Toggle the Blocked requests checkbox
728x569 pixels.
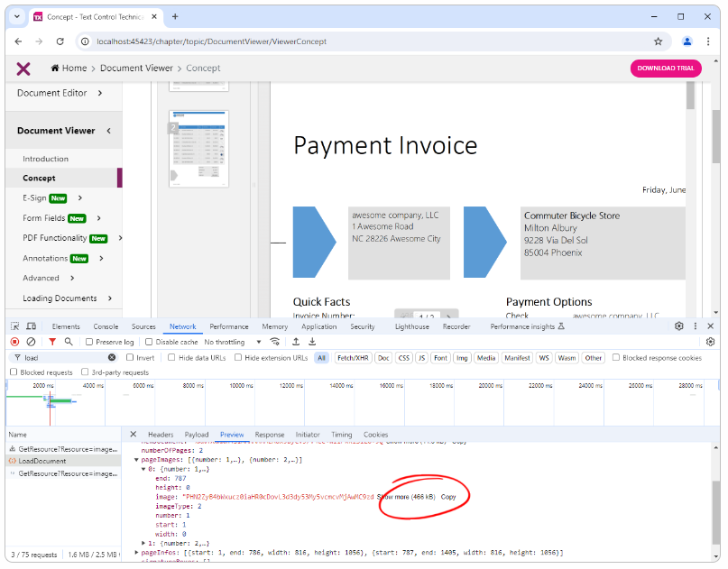coord(14,372)
